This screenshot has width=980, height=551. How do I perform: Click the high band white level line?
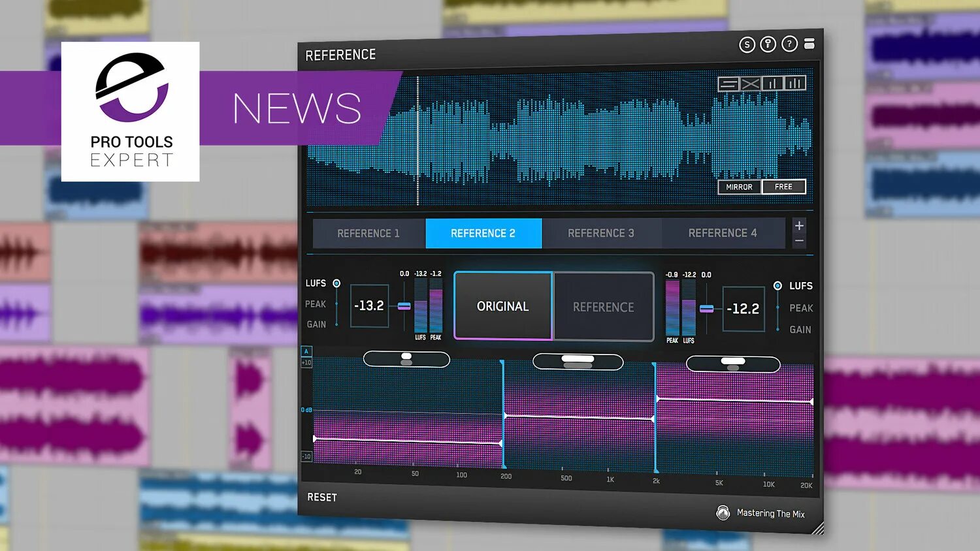[x=735, y=400]
